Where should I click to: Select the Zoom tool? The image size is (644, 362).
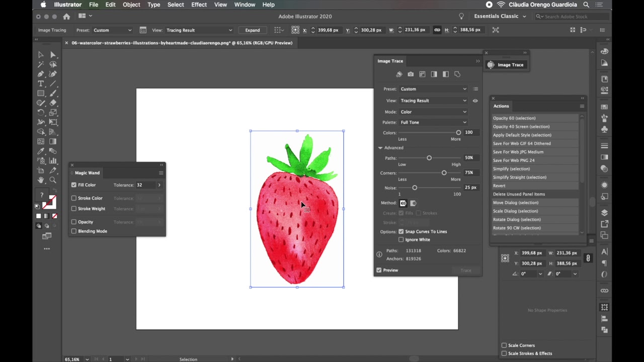point(53,180)
